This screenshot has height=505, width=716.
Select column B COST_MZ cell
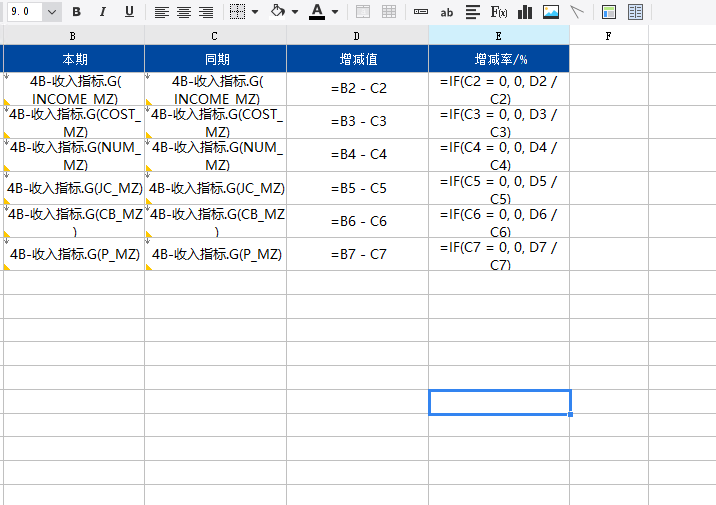coord(74,122)
